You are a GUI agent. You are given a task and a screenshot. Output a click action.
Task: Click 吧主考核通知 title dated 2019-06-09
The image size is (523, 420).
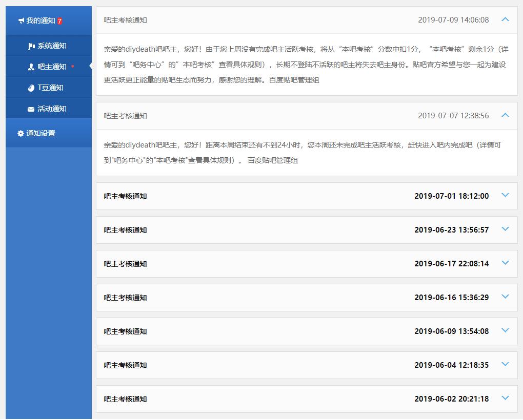pos(126,331)
